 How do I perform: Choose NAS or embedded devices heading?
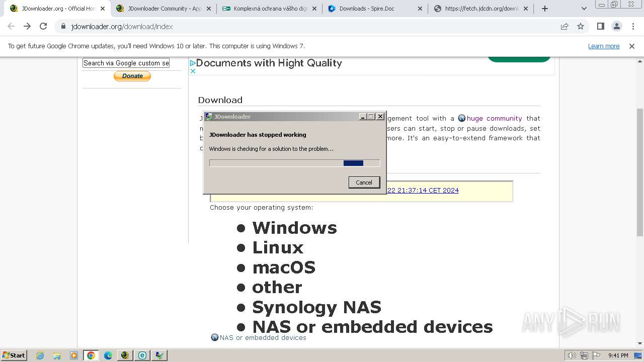[x=372, y=327]
